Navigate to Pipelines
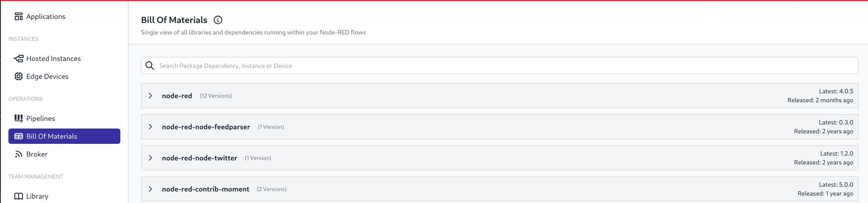 pyautogui.click(x=41, y=119)
